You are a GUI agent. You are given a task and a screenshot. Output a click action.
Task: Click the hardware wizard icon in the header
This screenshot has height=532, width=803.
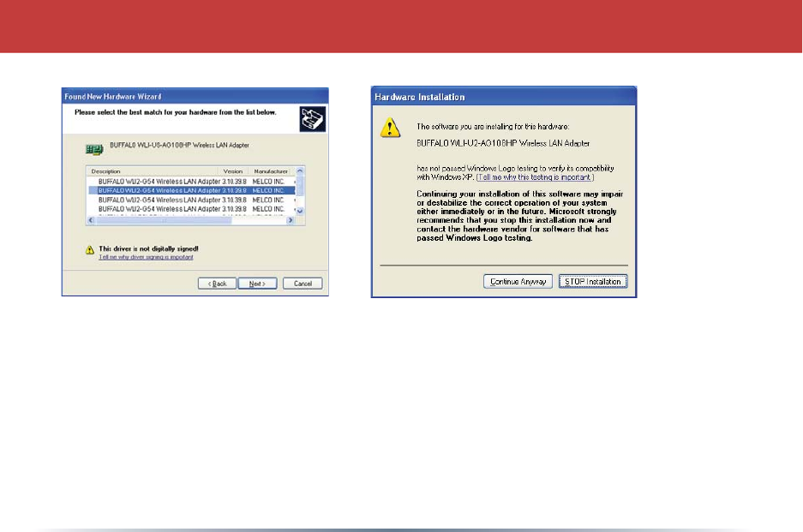click(313, 119)
